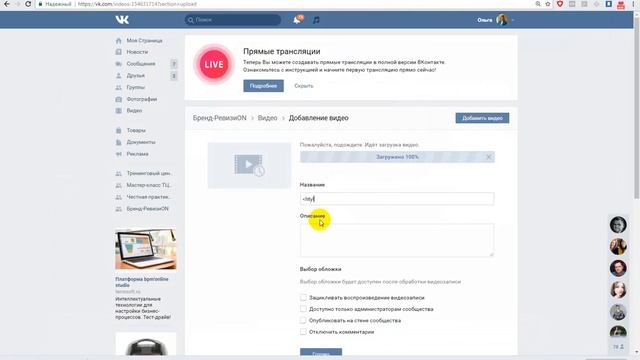Click Скрыть to hide live banner

point(304,86)
